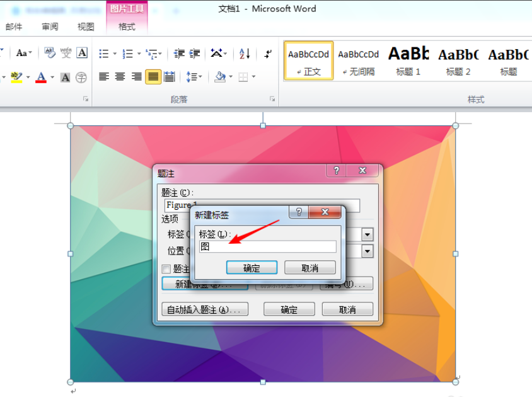Click the decrease indent icon
532x397 pixels.
[x=179, y=54]
